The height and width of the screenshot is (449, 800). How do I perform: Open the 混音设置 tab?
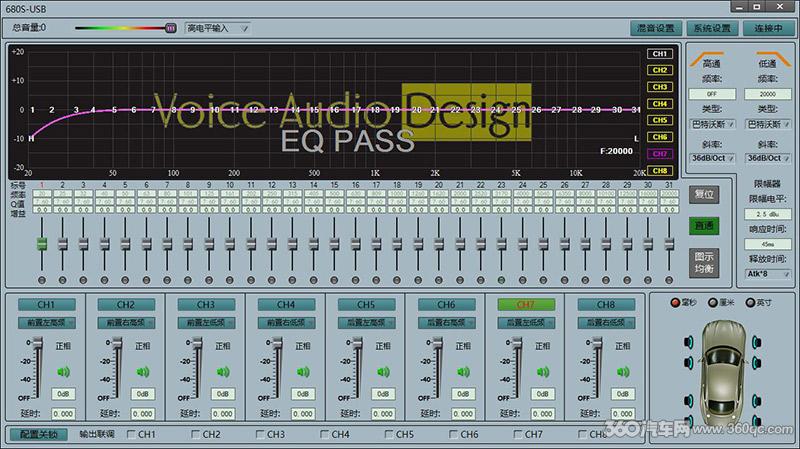pyautogui.click(x=656, y=28)
